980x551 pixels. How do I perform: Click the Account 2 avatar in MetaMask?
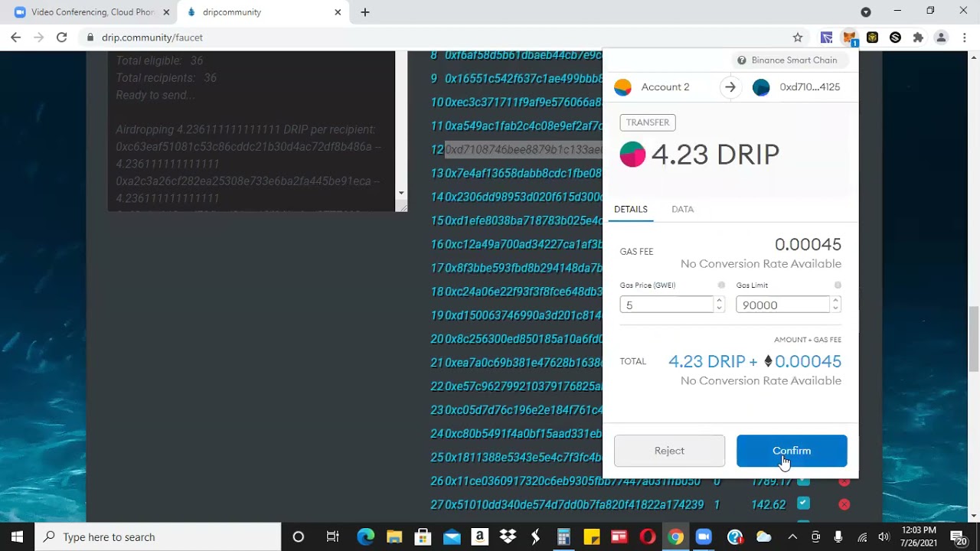click(623, 87)
